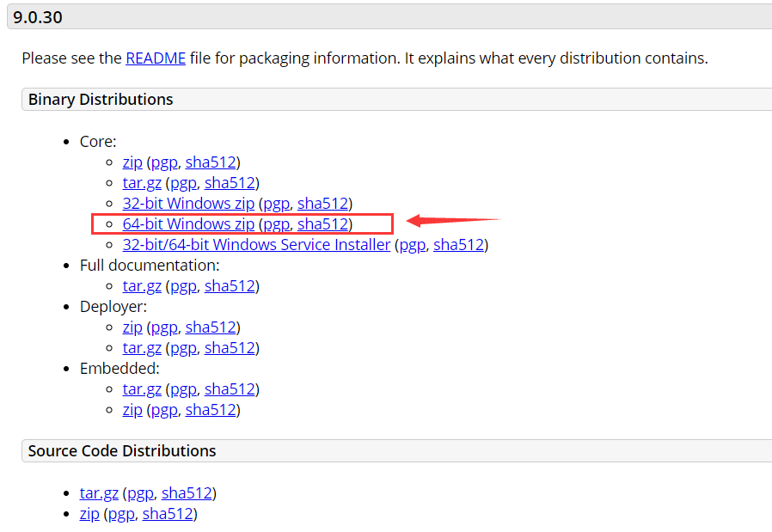Download the Embedded zip

click(132, 411)
